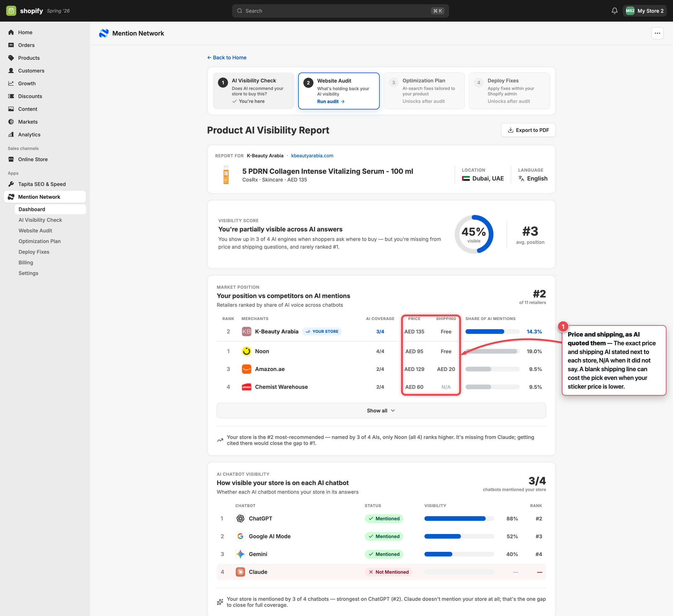
Task: Click the Mentioned badge for Gemini
Action: tap(384, 554)
